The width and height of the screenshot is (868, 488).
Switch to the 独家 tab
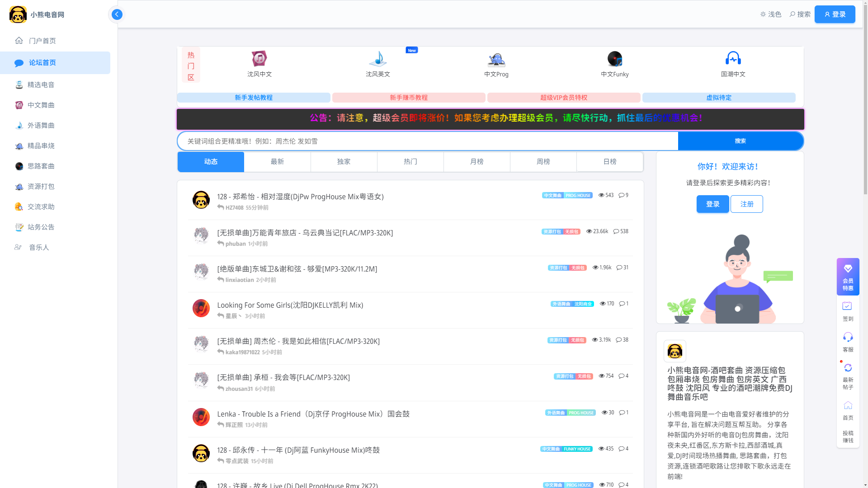[344, 162]
